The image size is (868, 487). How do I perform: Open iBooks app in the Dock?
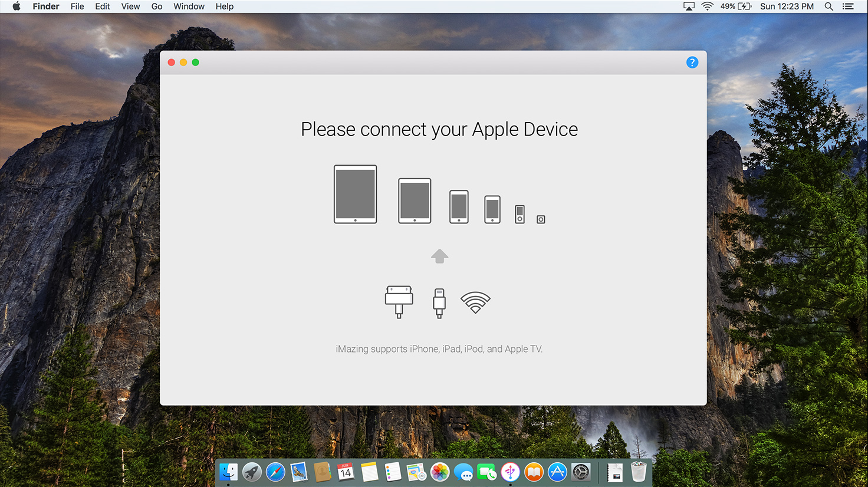534,472
